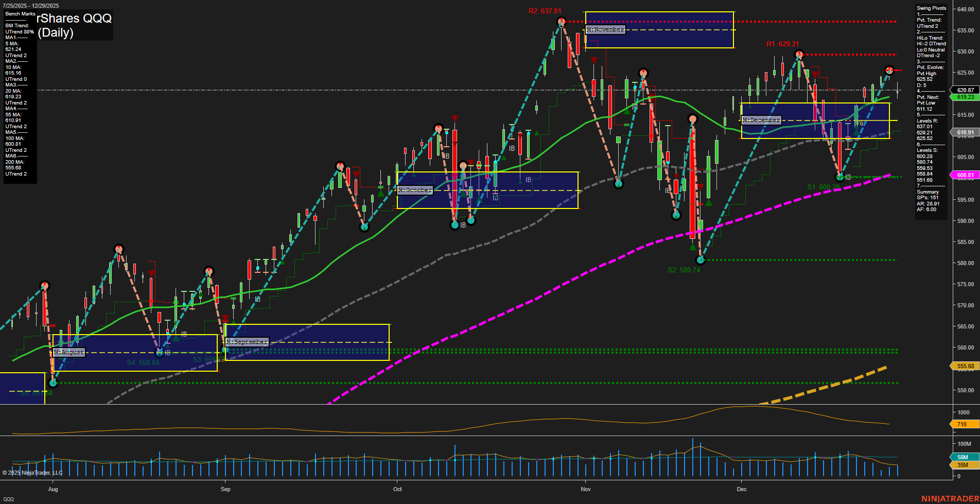980x504 pixels.
Task: Click the green 619.23 moving average price tag
Action: 965,97
